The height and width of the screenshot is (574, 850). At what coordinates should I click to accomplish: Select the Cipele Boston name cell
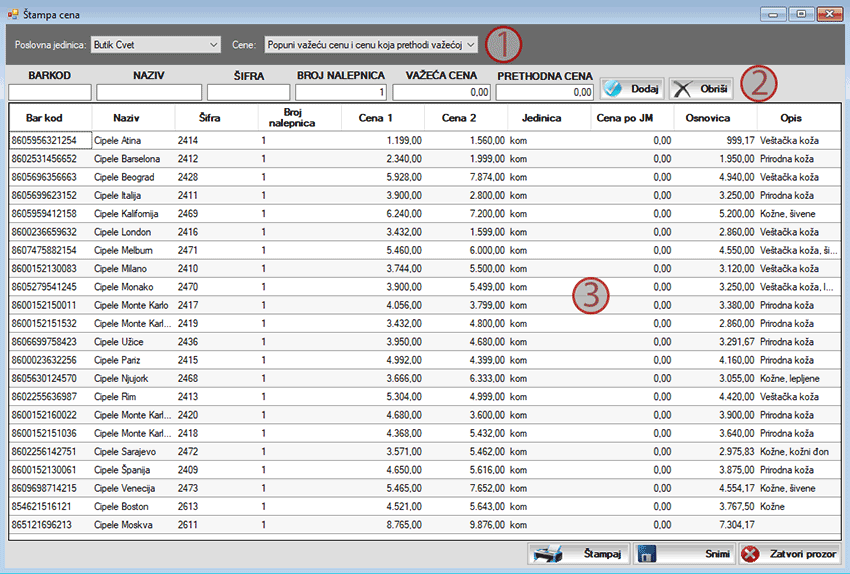click(133, 506)
